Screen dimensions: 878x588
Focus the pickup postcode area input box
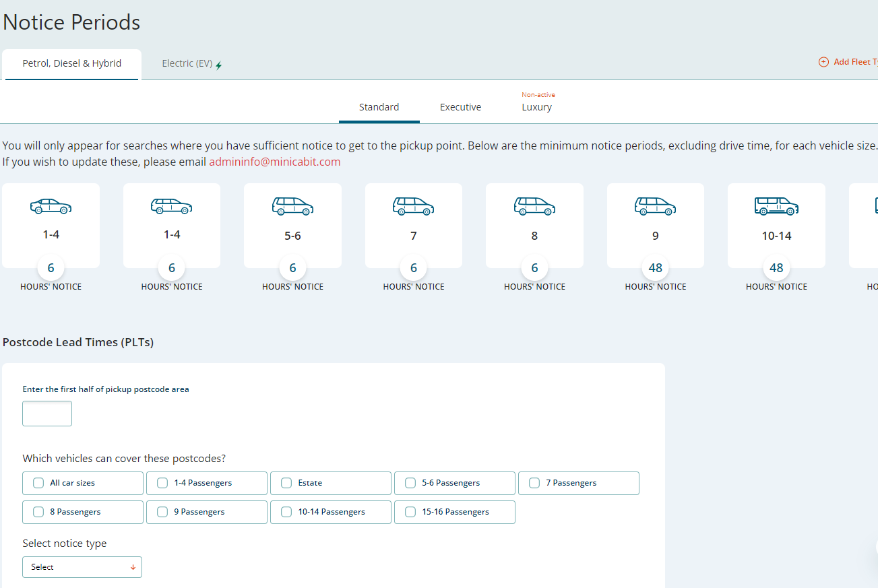(x=47, y=414)
